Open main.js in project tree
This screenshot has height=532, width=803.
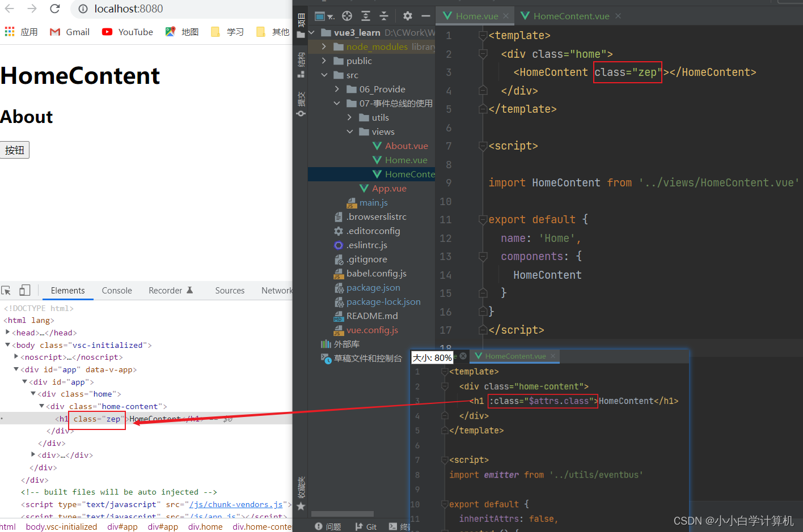pyautogui.click(x=367, y=202)
